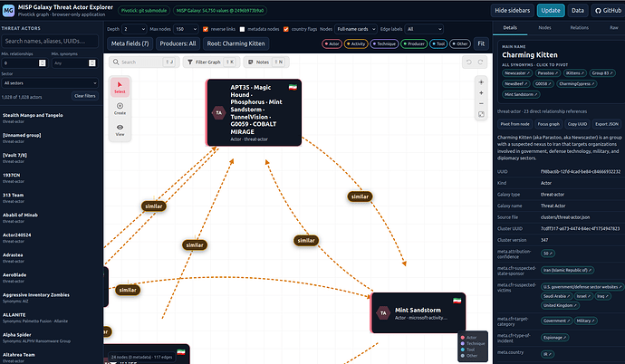Click the graph Search input field

coord(142,62)
